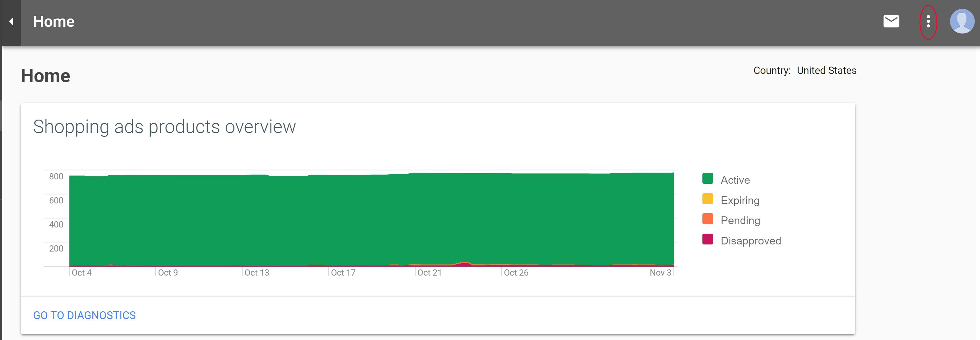Change the United States country selection
This screenshot has width=980, height=340.
point(826,71)
